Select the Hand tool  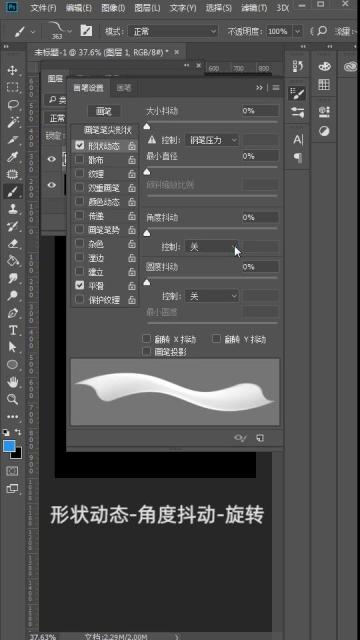pos(12,382)
